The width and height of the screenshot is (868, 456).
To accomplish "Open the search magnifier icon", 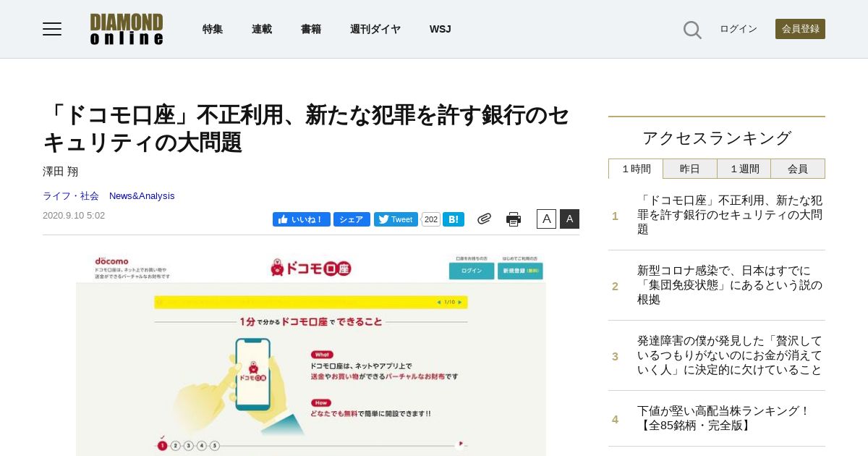I will 692,30.
